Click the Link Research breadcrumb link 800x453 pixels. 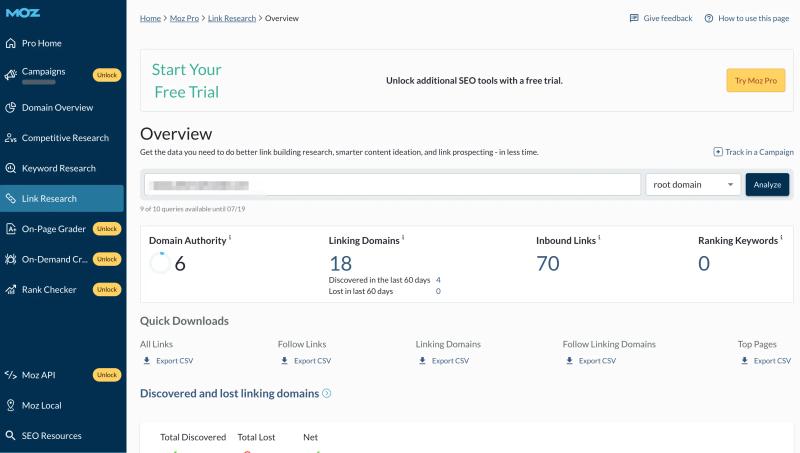232,18
